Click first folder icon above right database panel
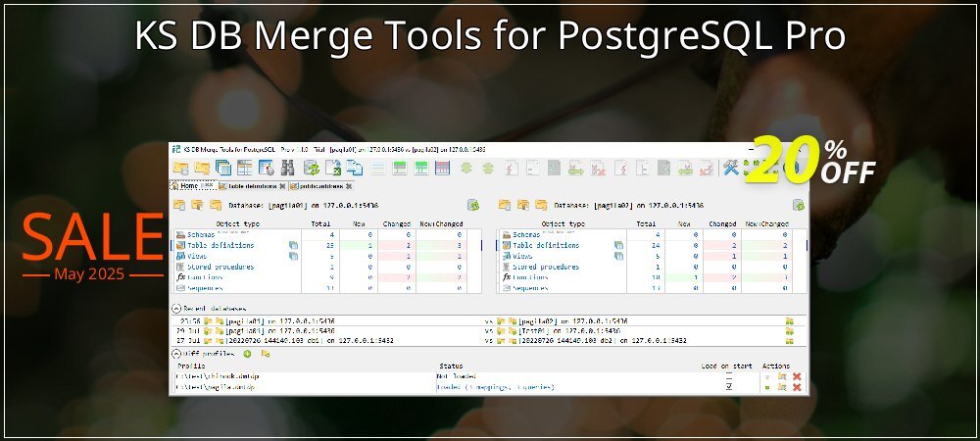This screenshot has height=441, width=980. (x=505, y=205)
